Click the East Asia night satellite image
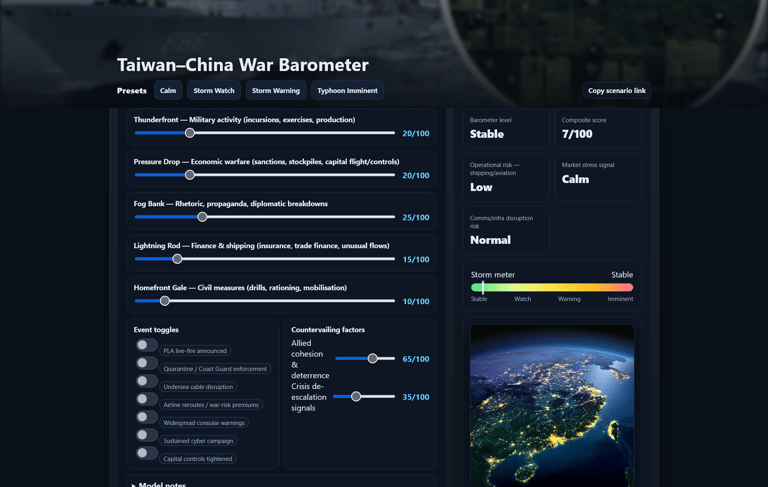The height and width of the screenshot is (487, 768). click(x=552, y=406)
